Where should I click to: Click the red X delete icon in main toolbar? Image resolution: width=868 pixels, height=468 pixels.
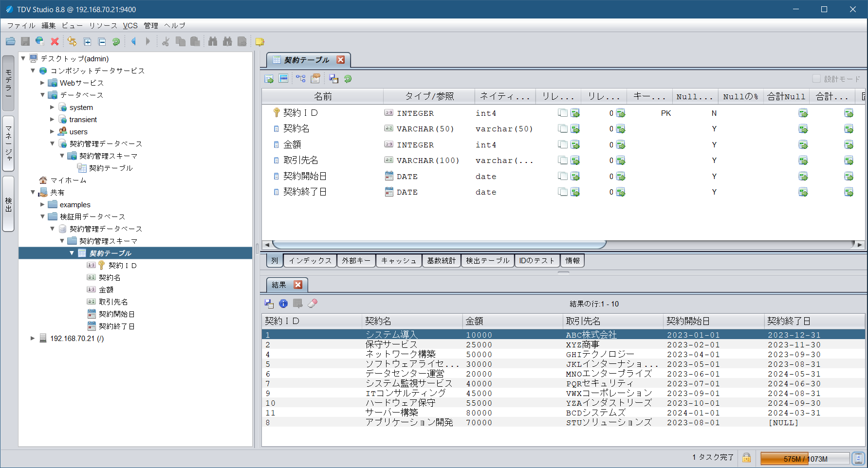pyautogui.click(x=55, y=42)
